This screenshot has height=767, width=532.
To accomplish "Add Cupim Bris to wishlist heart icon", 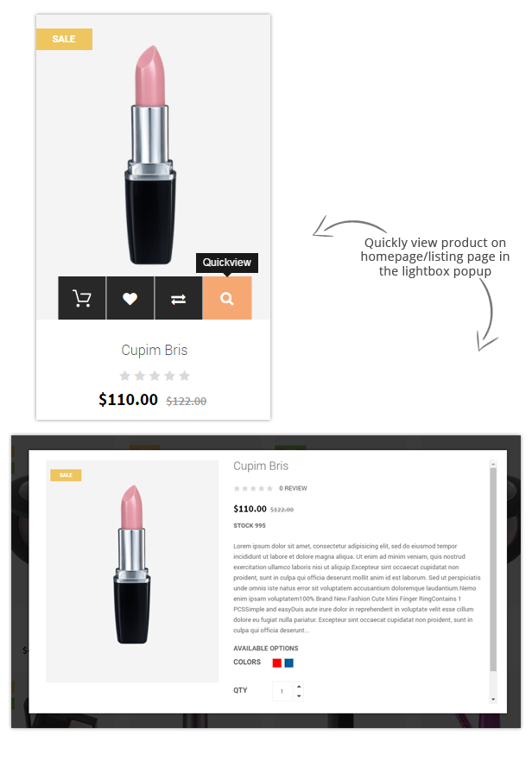I will coord(130,298).
